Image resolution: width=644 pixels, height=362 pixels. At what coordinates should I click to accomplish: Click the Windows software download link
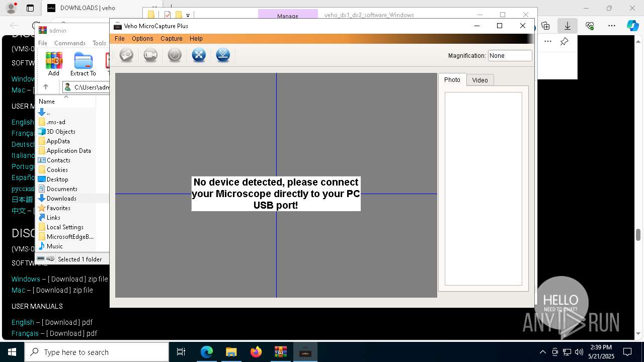pyautogui.click(x=26, y=279)
